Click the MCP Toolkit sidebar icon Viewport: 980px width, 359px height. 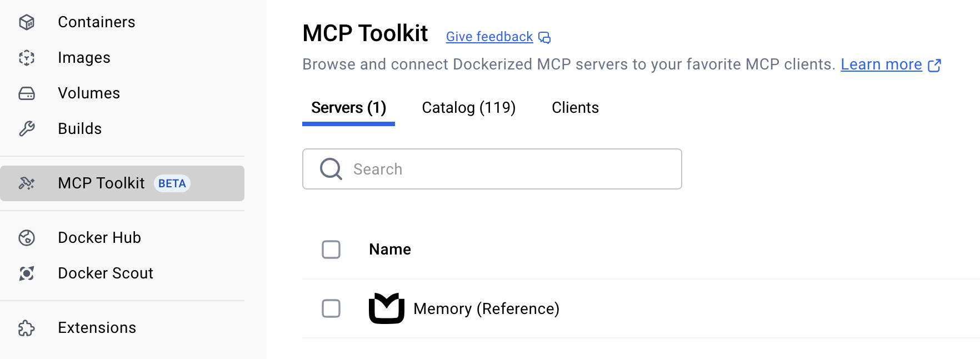pos(27,183)
